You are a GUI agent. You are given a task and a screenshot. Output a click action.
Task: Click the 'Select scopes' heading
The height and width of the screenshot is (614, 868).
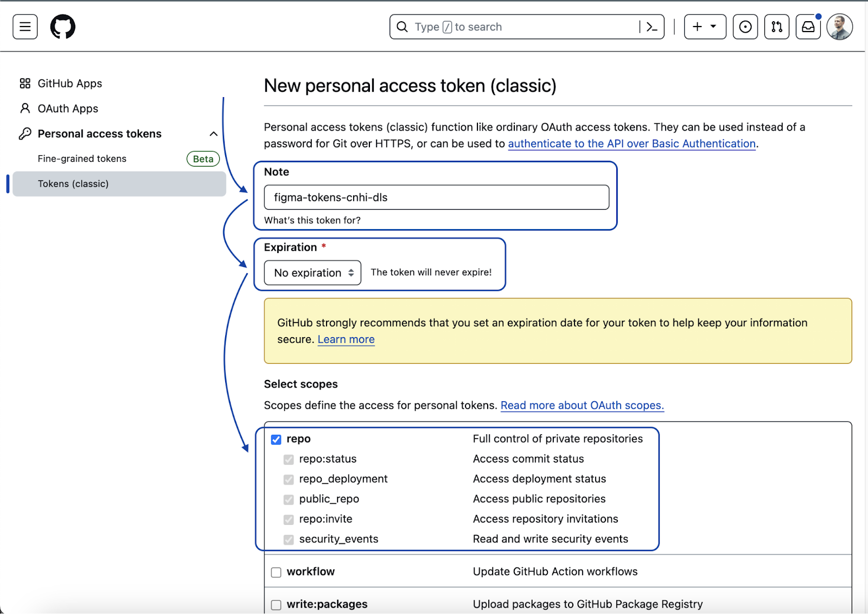pos(301,384)
